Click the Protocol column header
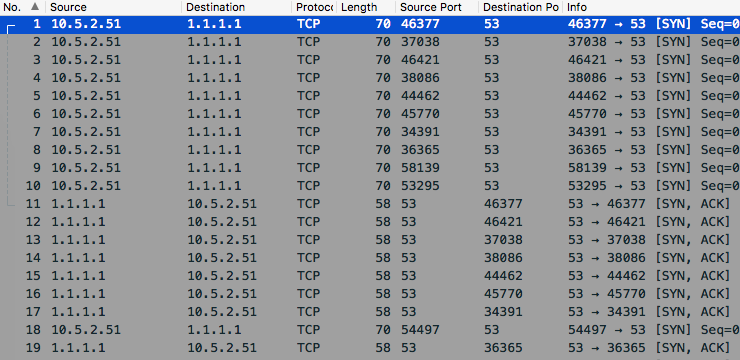The width and height of the screenshot is (740, 360). point(314,7)
